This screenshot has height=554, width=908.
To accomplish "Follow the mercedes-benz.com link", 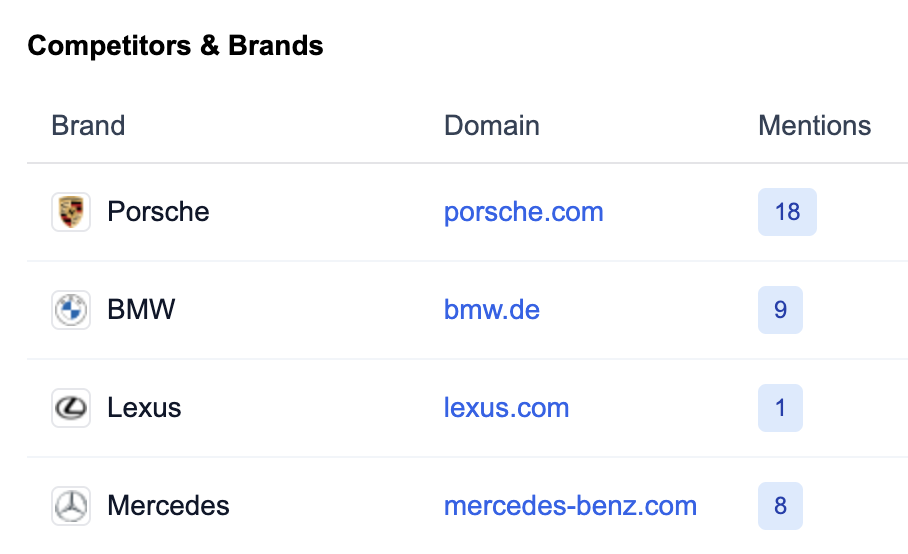I will pyautogui.click(x=570, y=506).
